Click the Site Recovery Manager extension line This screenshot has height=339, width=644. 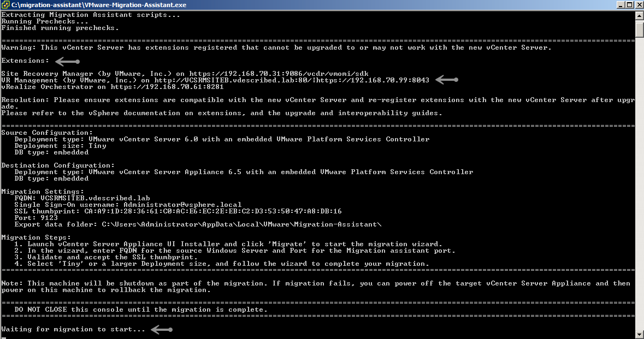pyautogui.click(x=185, y=74)
